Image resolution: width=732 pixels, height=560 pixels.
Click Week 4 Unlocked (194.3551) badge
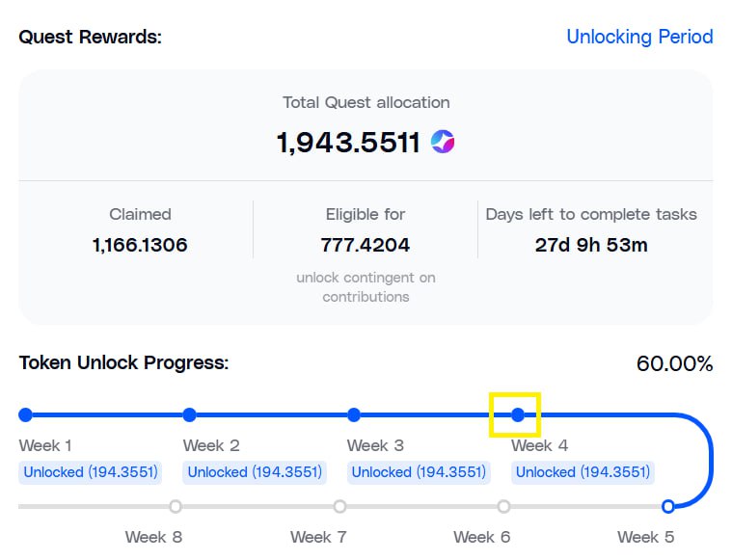(x=583, y=472)
